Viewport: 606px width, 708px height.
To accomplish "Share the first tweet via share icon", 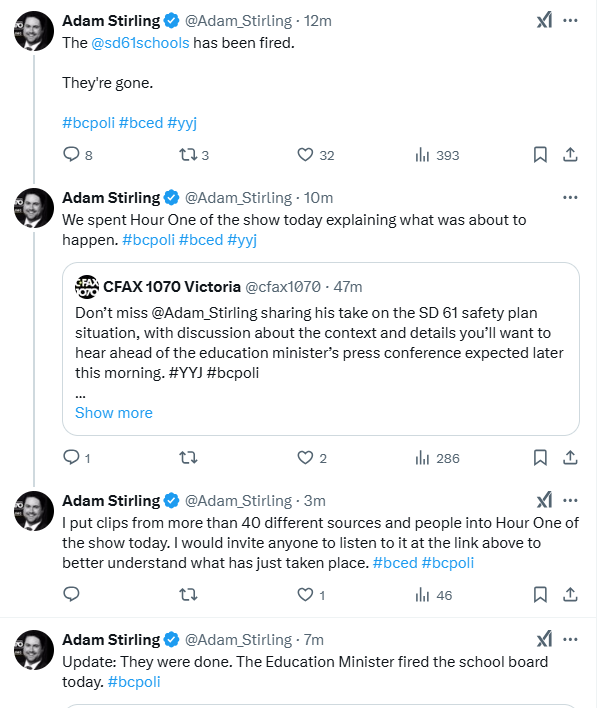I will (x=570, y=155).
